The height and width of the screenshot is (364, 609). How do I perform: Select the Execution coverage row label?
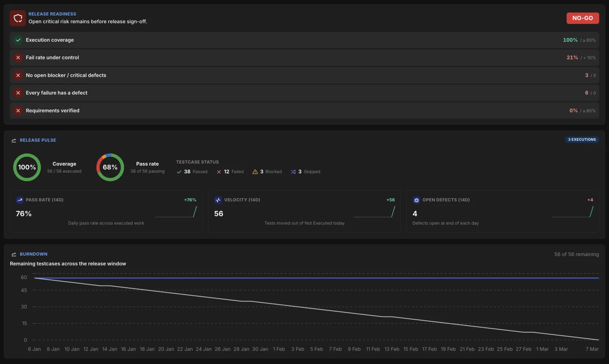[x=50, y=40]
